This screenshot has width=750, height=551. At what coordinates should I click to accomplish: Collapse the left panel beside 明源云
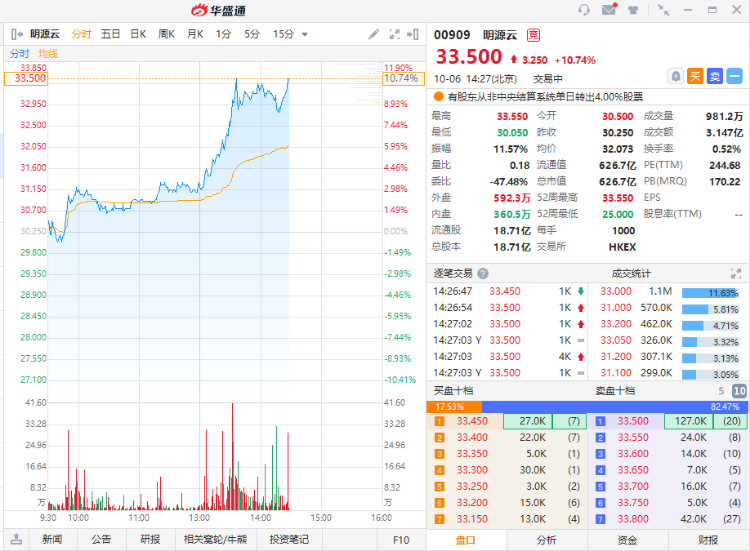point(17,34)
